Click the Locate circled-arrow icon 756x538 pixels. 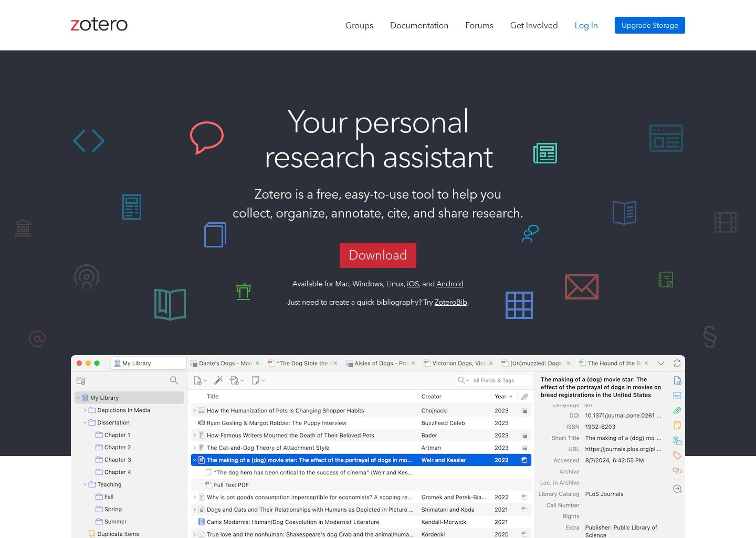677,489
